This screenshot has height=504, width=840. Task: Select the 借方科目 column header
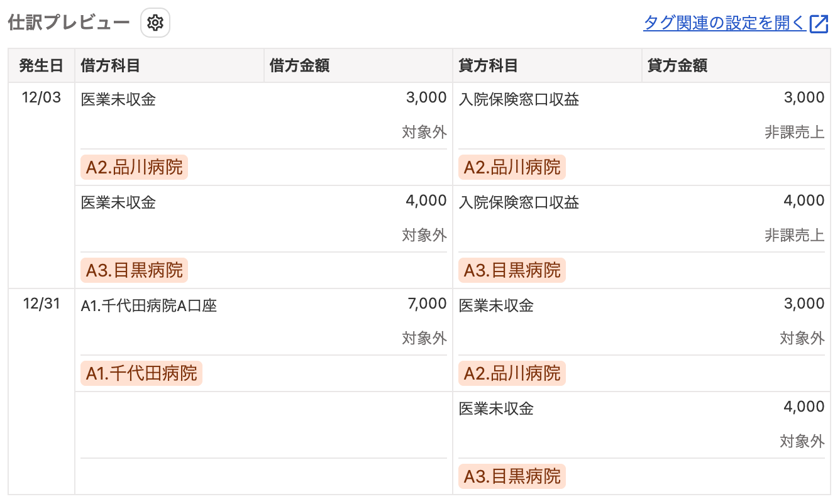tap(169, 65)
